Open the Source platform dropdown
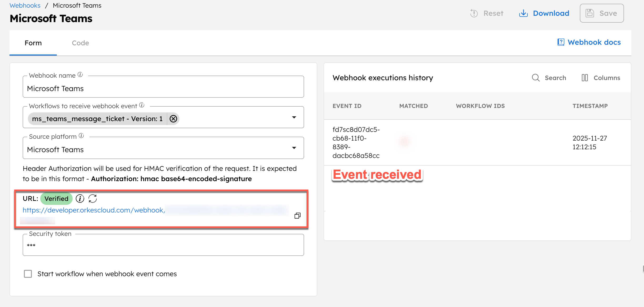Viewport: 644px width, 307px height. [x=294, y=148]
